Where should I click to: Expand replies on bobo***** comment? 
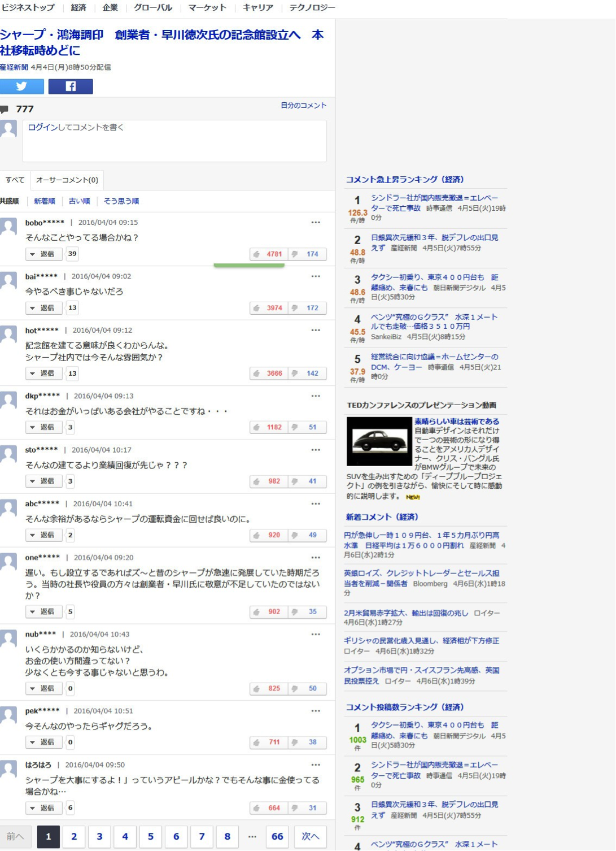pos(43,254)
